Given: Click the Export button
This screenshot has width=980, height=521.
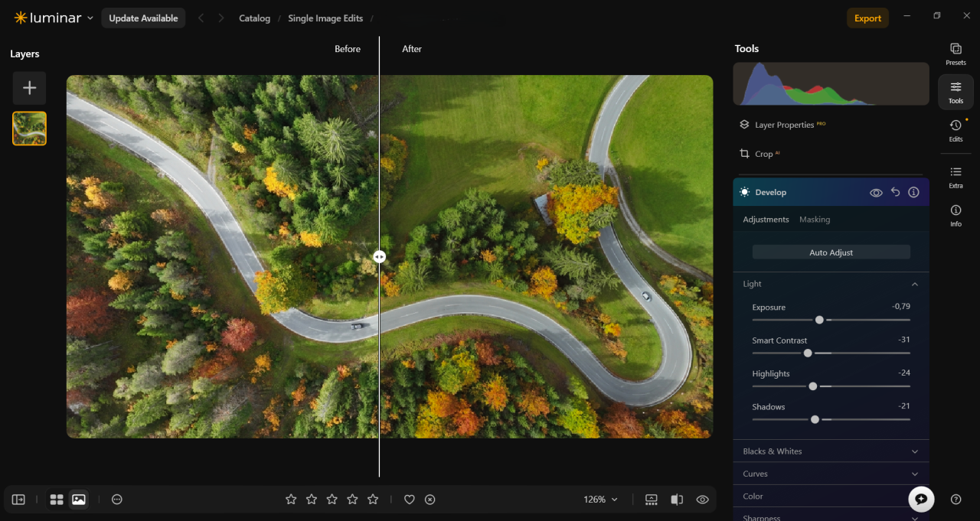Looking at the screenshot, I should coord(867,18).
